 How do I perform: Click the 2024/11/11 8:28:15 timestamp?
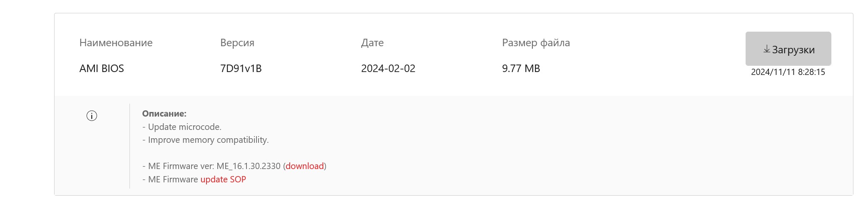788,72
